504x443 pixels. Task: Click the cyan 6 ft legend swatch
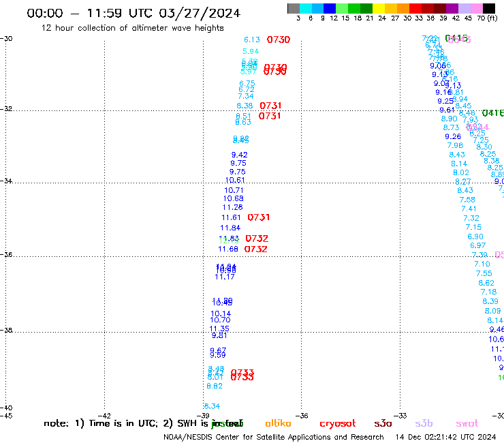(306, 8)
